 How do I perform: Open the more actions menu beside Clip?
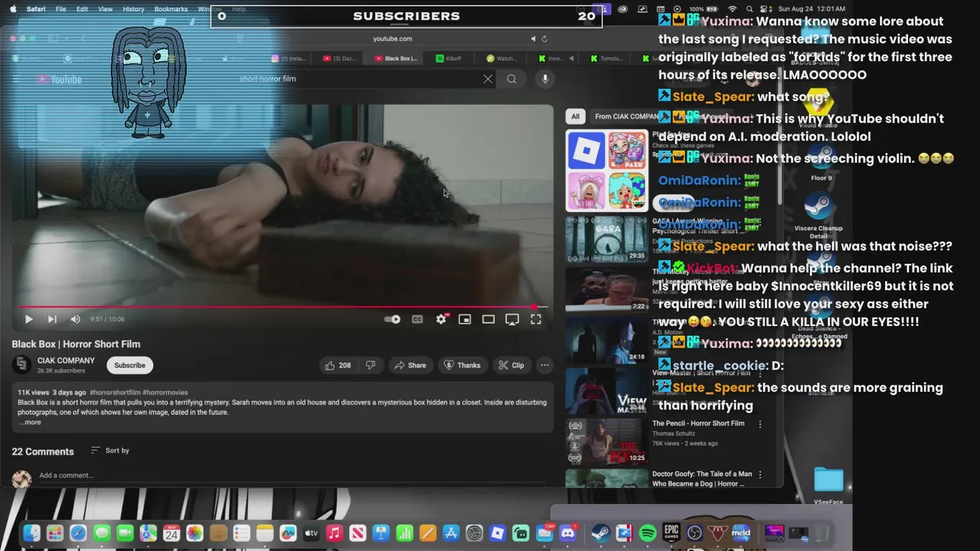coord(544,365)
